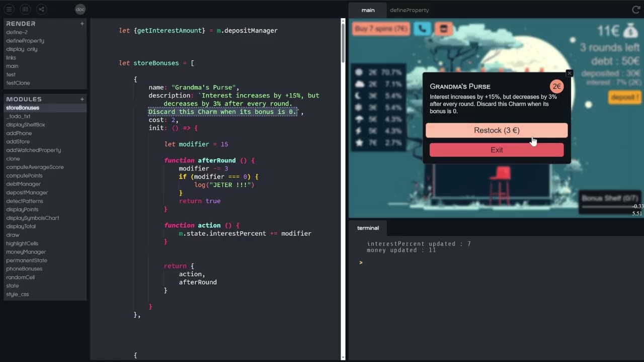Open defineProperty in RENDER list
The width and height of the screenshot is (644, 362).
click(x=25, y=41)
